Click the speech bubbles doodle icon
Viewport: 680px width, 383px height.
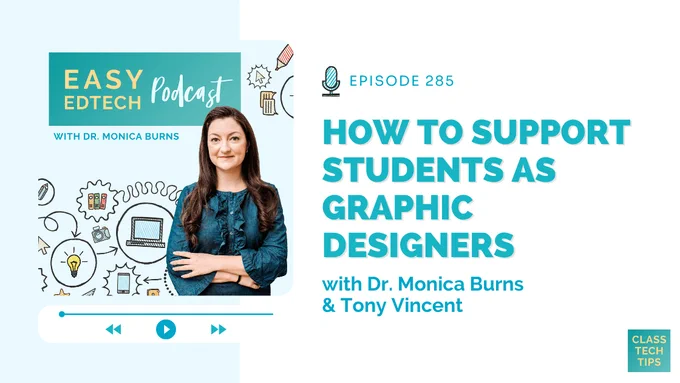[268, 103]
